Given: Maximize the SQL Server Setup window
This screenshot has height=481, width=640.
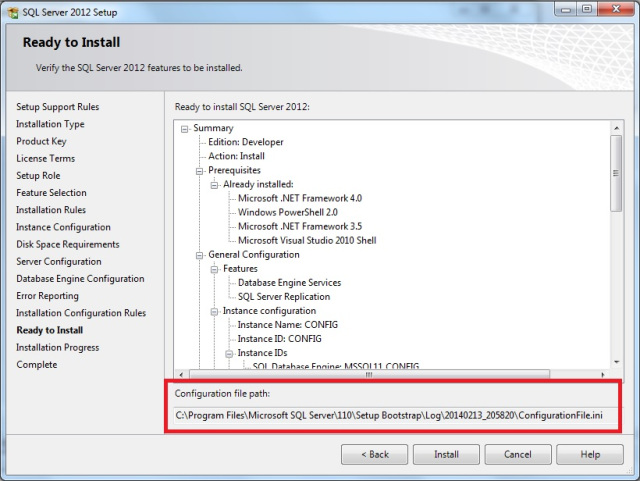Looking at the screenshot, I should pos(587,9).
